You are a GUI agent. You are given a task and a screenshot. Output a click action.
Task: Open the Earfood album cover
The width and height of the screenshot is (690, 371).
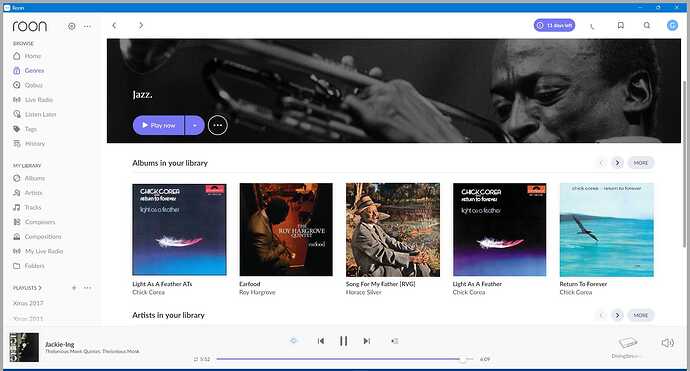click(x=286, y=230)
